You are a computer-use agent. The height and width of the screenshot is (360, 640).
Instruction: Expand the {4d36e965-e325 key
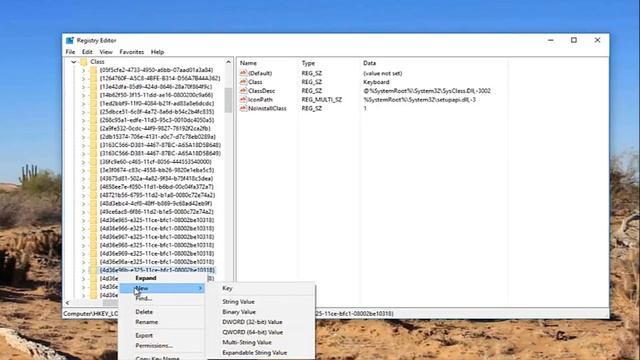click(83, 221)
